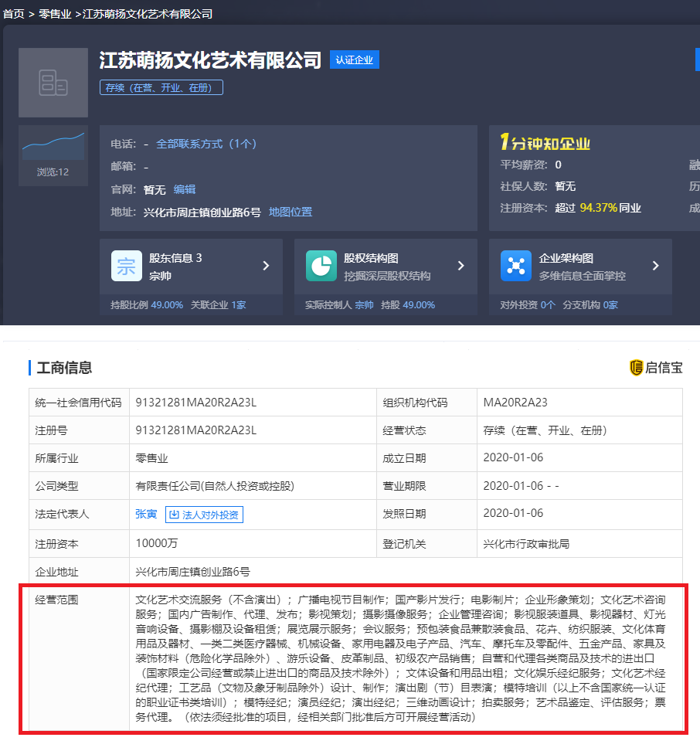Click 成立日期 value 2020-01-06
Viewport: 700px width, 751px height.
(513, 457)
